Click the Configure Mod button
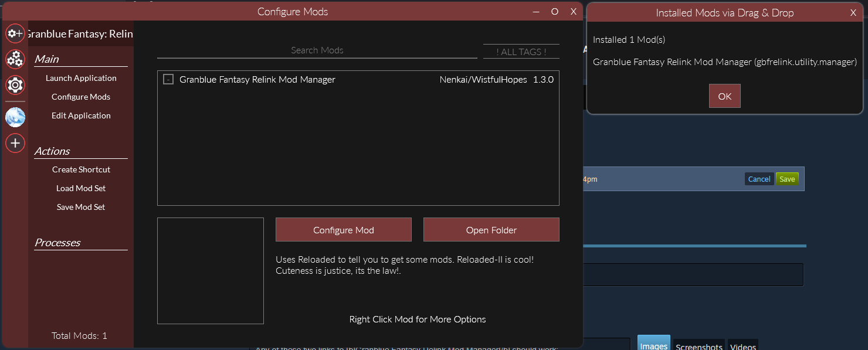Image resolution: width=868 pixels, height=350 pixels. [x=344, y=230]
